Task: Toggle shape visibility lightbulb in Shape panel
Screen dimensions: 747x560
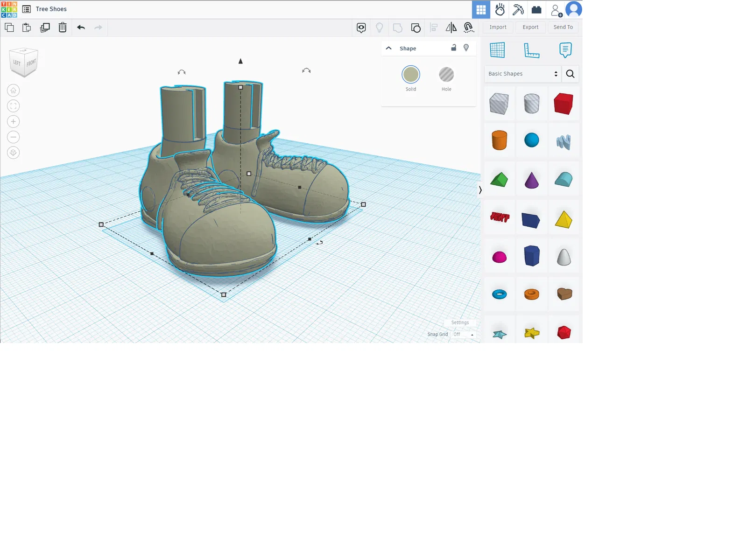Action: tap(466, 48)
